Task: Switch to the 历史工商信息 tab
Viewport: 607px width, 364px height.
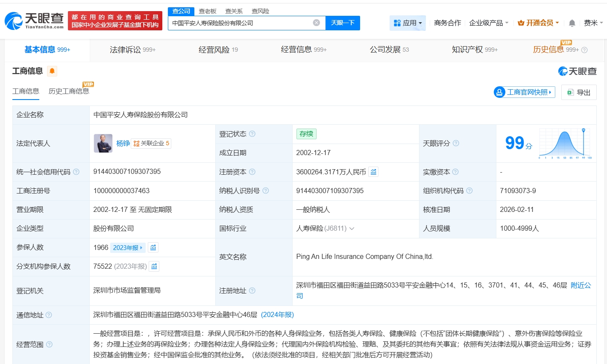Action: pos(69,91)
